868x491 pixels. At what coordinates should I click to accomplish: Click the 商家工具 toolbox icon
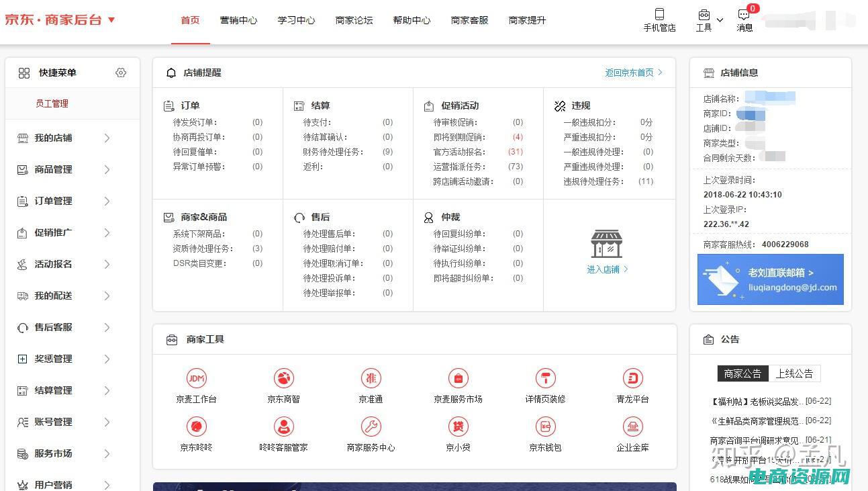click(x=172, y=340)
